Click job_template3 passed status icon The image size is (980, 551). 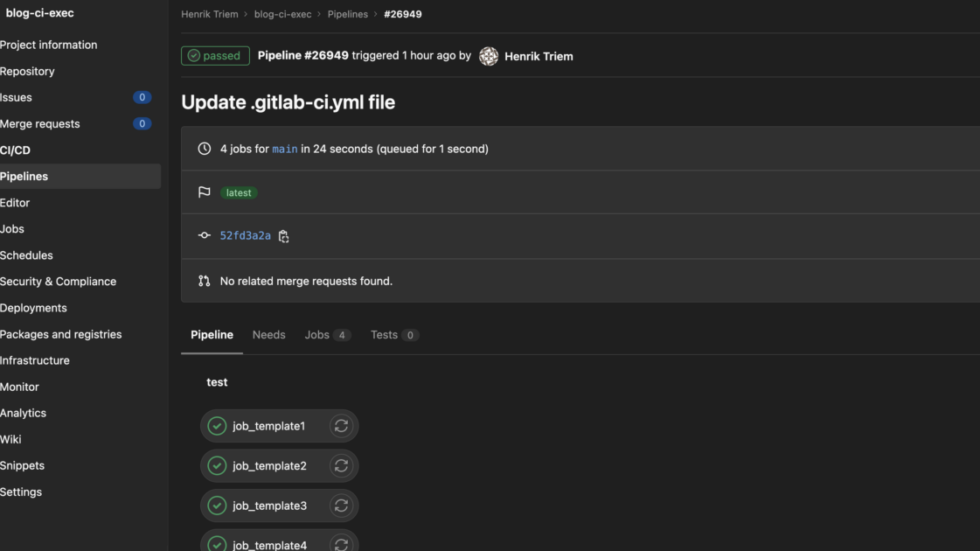coord(217,506)
